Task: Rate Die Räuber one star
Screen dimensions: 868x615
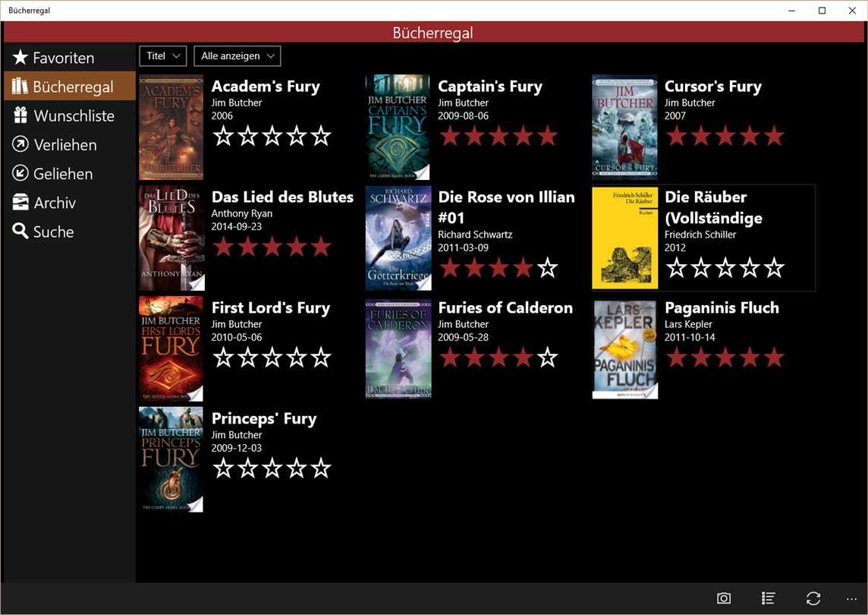Action: [x=676, y=268]
